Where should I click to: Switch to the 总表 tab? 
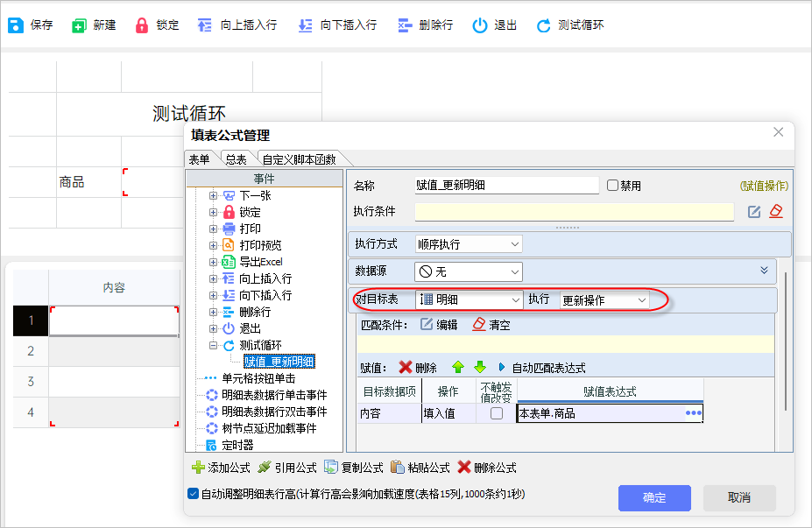click(235, 158)
